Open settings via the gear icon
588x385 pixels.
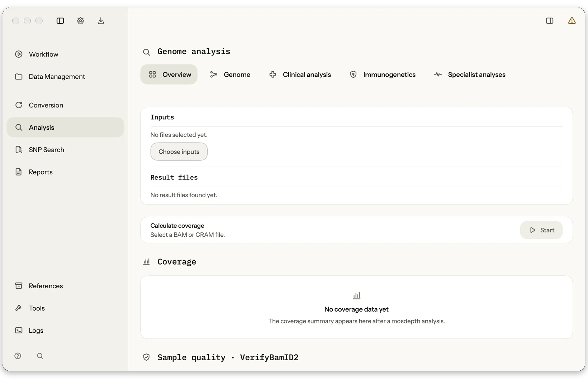click(80, 21)
